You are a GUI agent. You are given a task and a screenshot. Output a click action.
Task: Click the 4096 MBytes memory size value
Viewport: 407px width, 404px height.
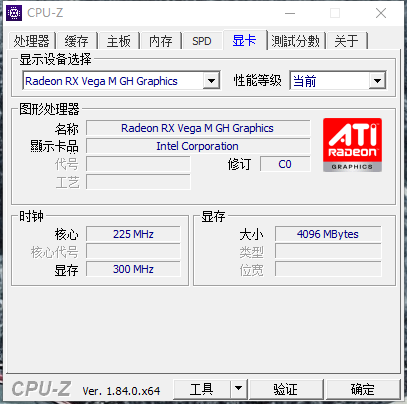point(328,234)
